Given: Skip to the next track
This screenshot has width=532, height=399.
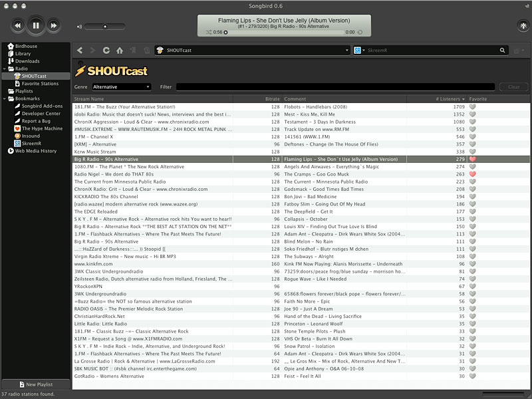Looking at the screenshot, I should 54,25.
